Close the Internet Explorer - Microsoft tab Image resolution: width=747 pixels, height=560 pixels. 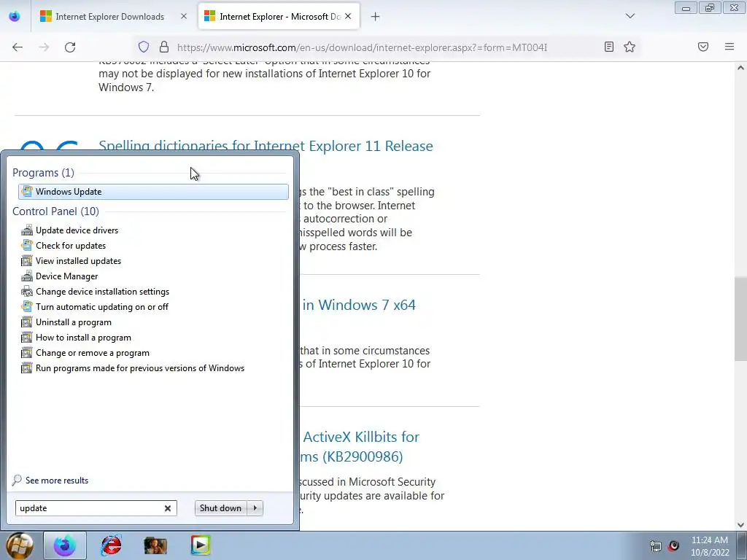[348, 16]
